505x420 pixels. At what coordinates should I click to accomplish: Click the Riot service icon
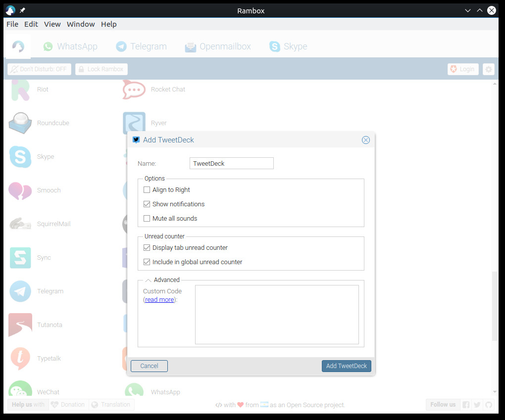coord(20,90)
